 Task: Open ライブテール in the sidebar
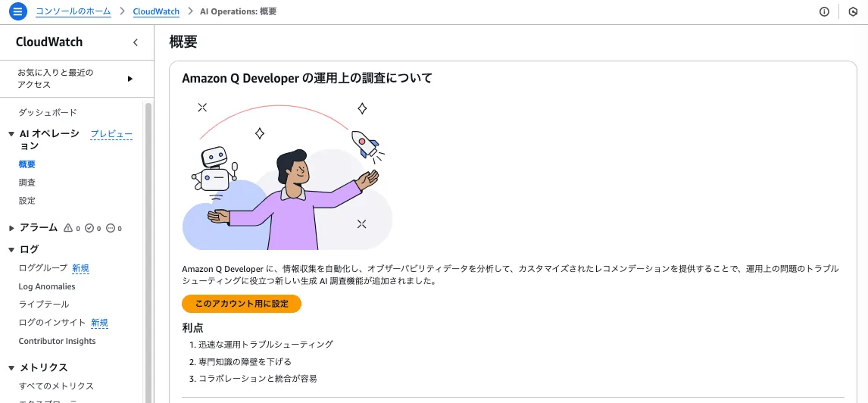pyautogui.click(x=44, y=305)
